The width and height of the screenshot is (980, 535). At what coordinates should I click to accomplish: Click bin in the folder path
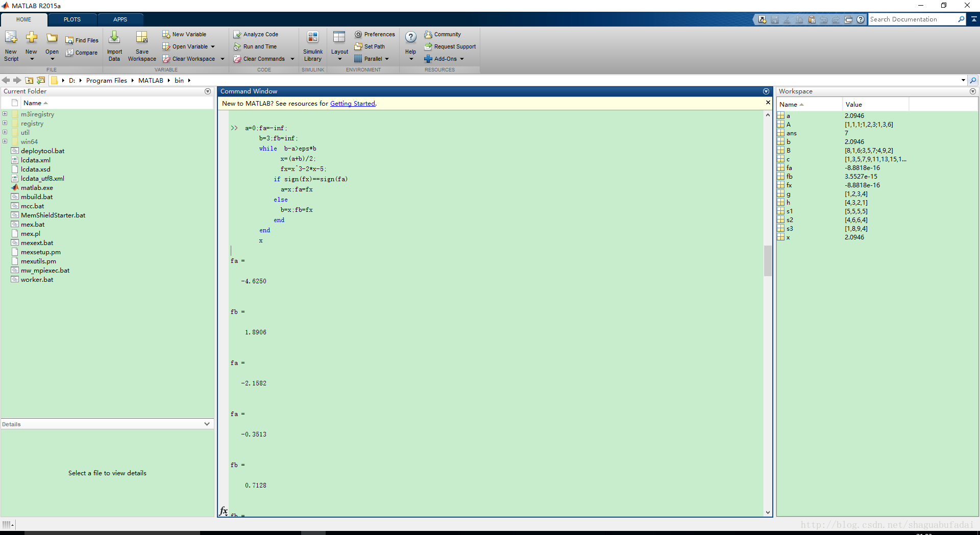click(x=179, y=80)
